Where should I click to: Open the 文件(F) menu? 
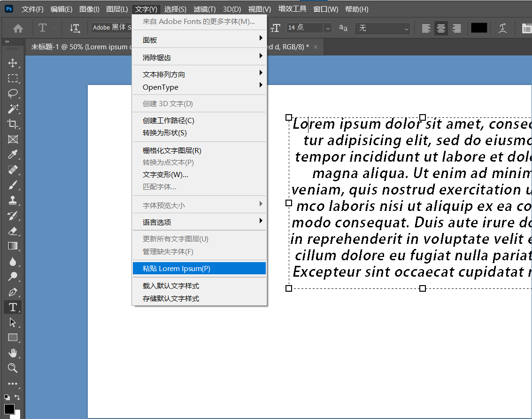pyautogui.click(x=32, y=9)
